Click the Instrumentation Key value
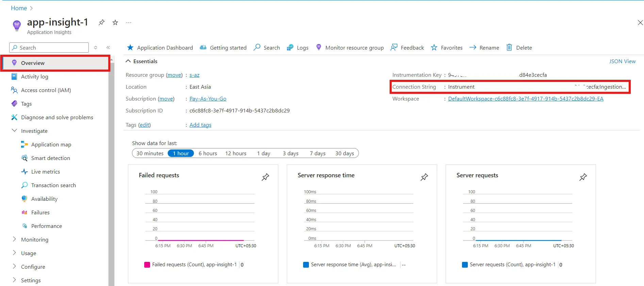This screenshot has width=644, height=286. [x=497, y=75]
